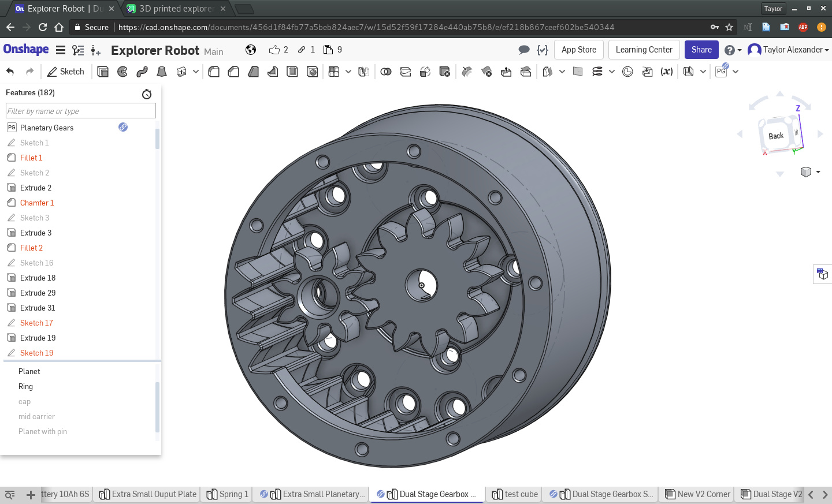The image size is (832, 504).
Task: Select the Extrude tool in toolbar
Action: click(103, 72)
